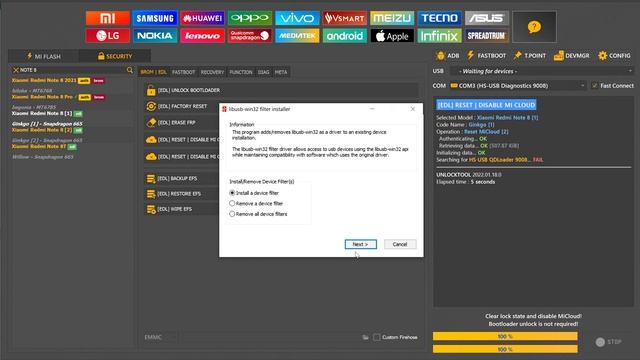Open the FASTBOOT tool in top toolbar
The width and height of the screenshot is (640, 360).
pyautogui.click(x=486, y=56)
